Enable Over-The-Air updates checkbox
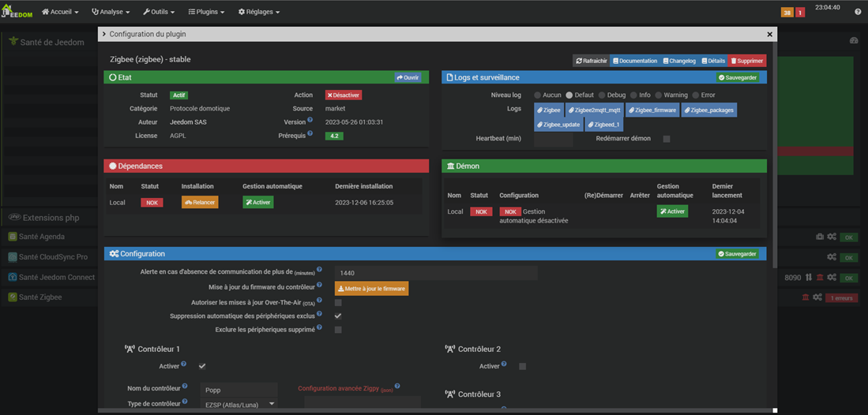Screen dimensions: 868x415 [x=338, y=303]
